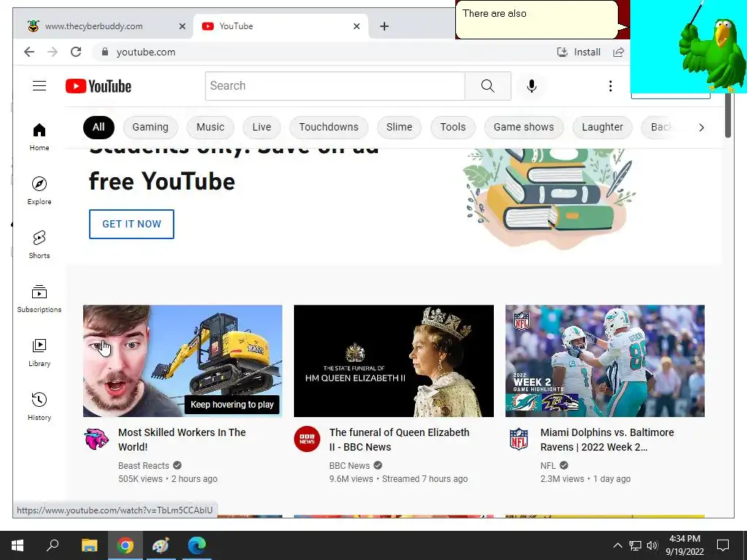
Task: Click BBC News channel name
Action: tap(349, 466)
